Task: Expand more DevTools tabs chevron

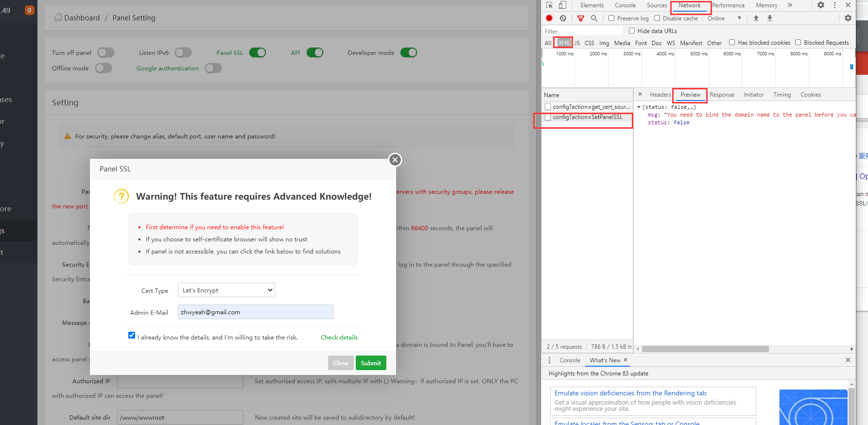Action: [790, 5]
